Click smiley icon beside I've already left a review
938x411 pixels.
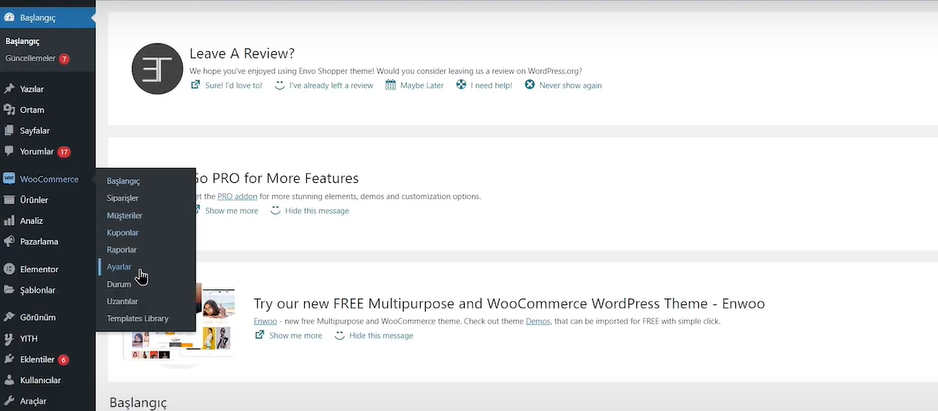pos(279,85)
